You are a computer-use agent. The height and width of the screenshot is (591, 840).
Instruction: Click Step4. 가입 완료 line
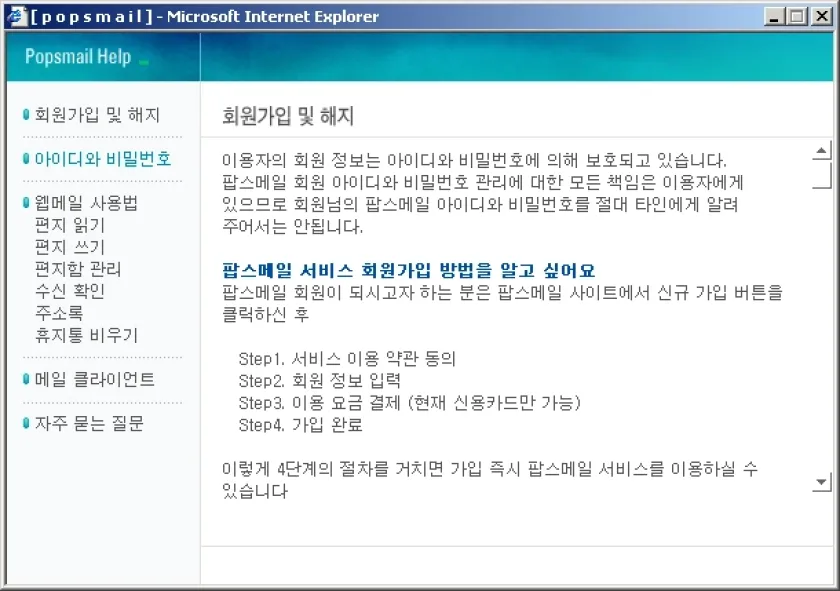tap(301, 425)
